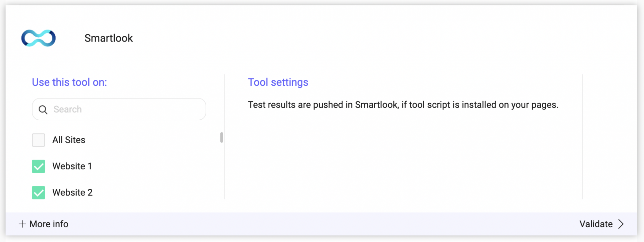Image resolution: width=644 pixels, height=242 pixels.
Task: Click the Website 2 label
Action: pyautogui.click(x=72, y=192)
